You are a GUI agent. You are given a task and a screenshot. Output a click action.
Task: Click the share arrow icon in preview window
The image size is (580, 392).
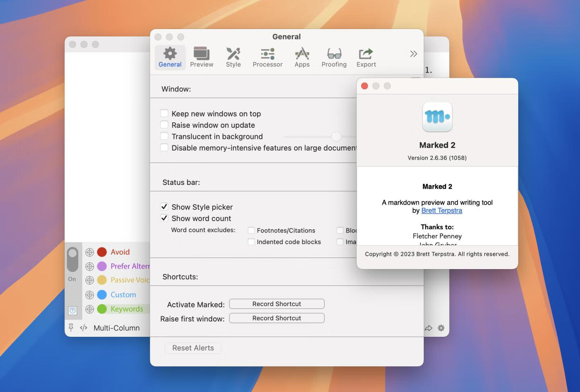(x=428, y=328)
